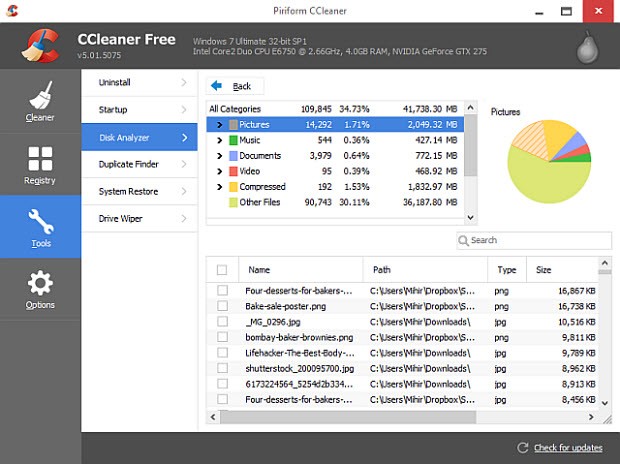The width and height of the screenshot is (620, 464).
Task: Select the Other Files category row
Action: pyautogui.click(x=335, y=202)
